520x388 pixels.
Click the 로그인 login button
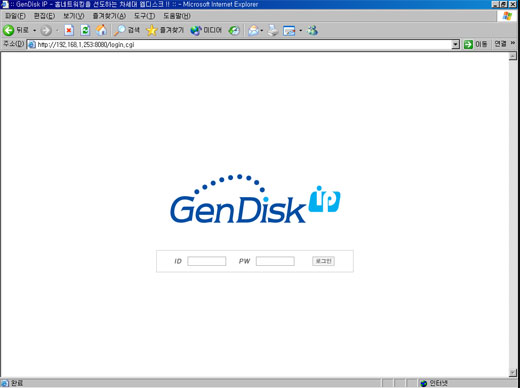323,261
